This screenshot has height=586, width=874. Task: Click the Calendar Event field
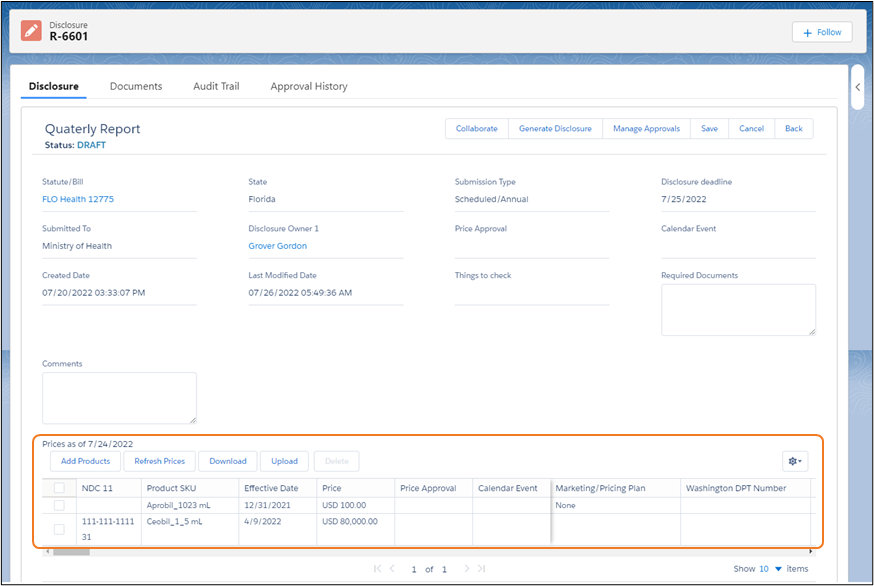coord(739,246)
